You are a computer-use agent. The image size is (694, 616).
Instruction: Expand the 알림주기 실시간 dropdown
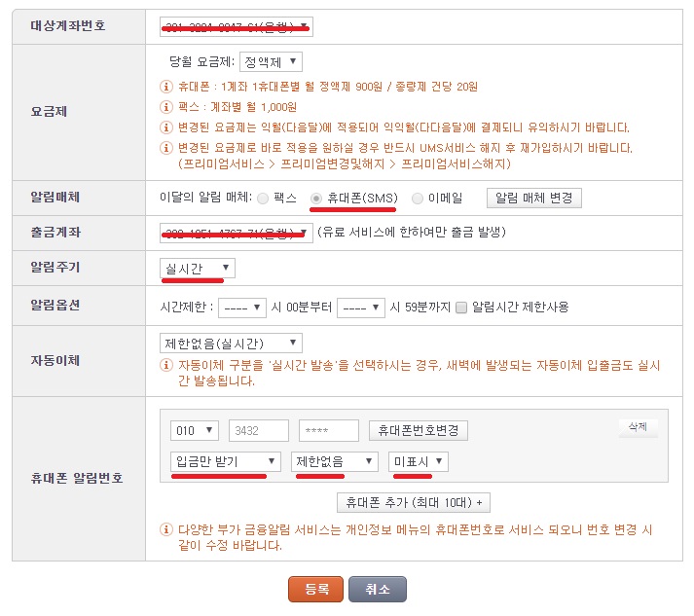(x=198, y=268)
